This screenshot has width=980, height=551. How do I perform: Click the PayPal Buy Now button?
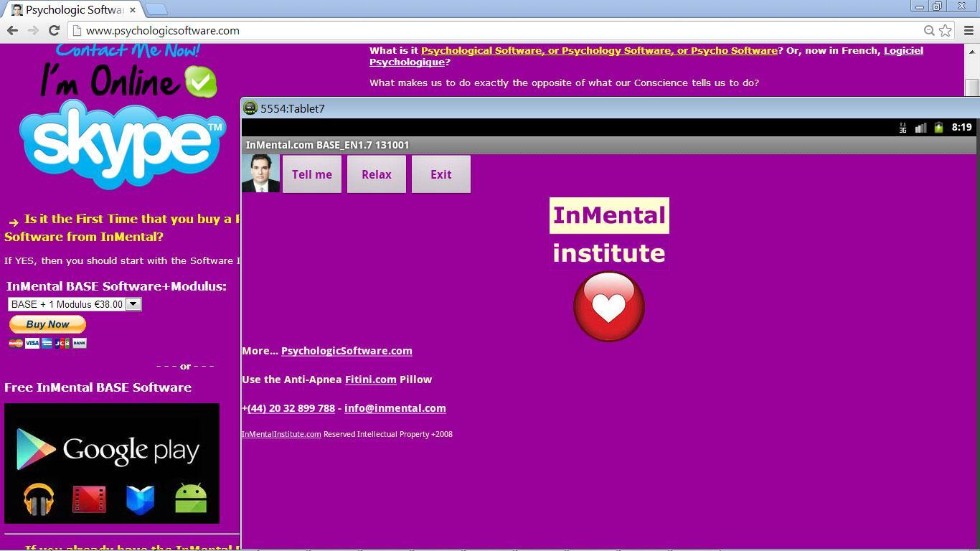47,324
